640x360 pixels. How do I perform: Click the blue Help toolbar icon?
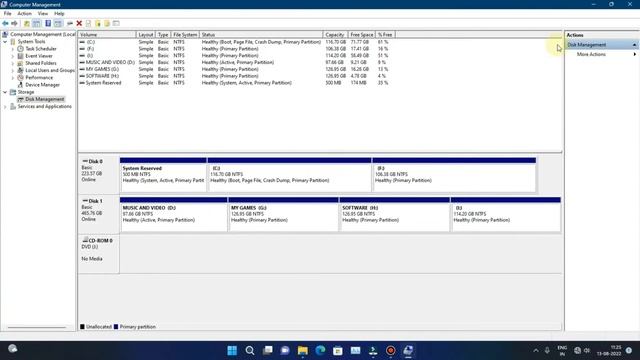pyautogui.click(x=48, y=24)
